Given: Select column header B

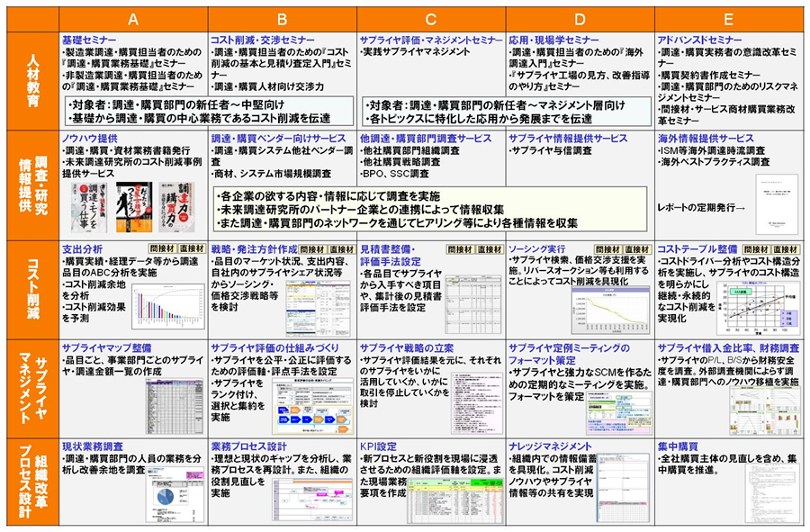Looking at the screenshot, I should (282, 20).
